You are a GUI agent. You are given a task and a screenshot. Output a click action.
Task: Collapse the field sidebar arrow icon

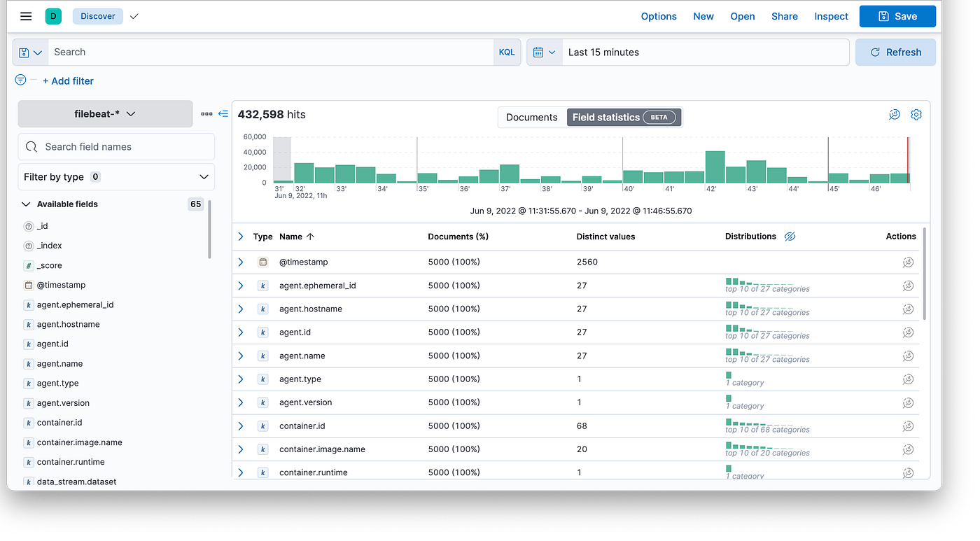tap(223, 113)
